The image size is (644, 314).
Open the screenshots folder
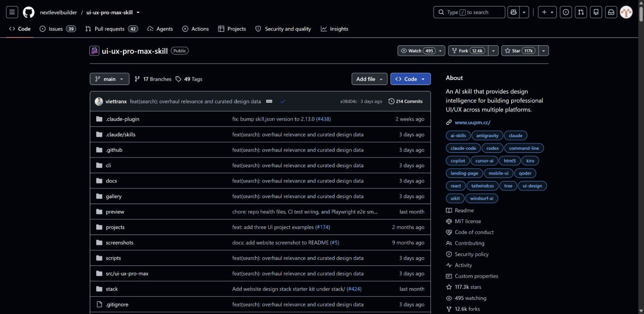[120, 243]
